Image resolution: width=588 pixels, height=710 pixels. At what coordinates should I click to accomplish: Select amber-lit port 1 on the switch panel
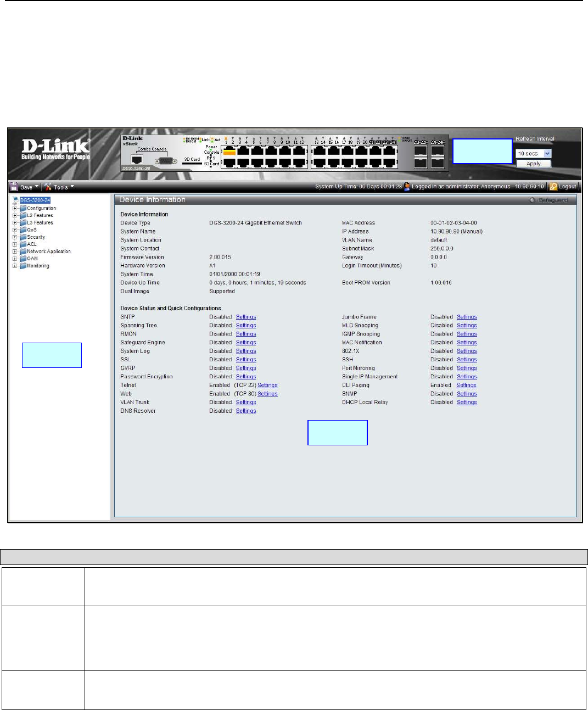pyautogui.click(x=229, y=152)
